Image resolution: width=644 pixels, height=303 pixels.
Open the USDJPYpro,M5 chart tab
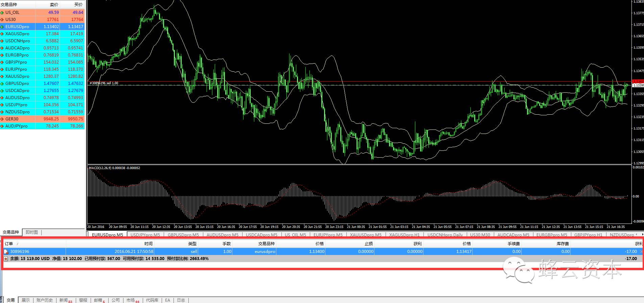click(x=145, y=235)
